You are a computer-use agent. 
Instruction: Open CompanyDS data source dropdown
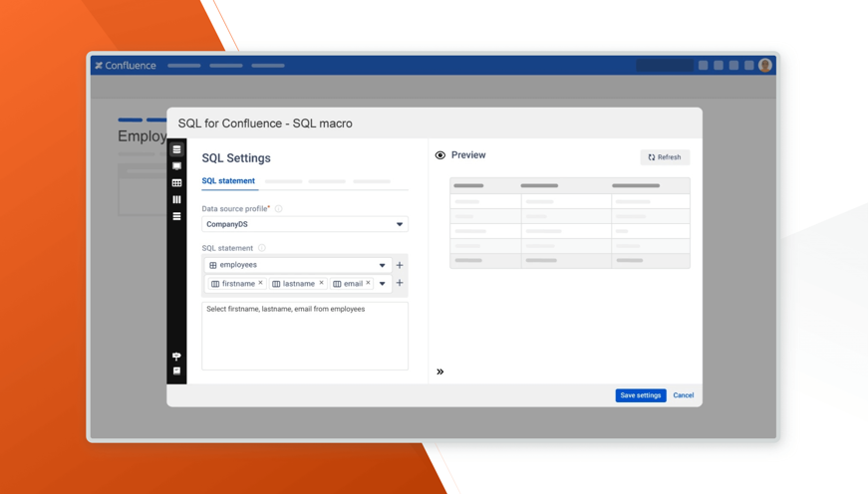305,224
